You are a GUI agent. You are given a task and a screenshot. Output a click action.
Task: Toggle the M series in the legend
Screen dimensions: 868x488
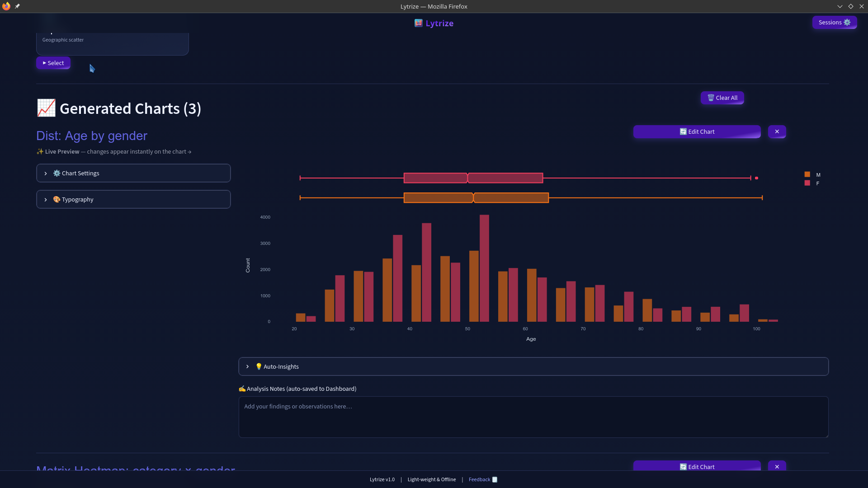[812, 175]
